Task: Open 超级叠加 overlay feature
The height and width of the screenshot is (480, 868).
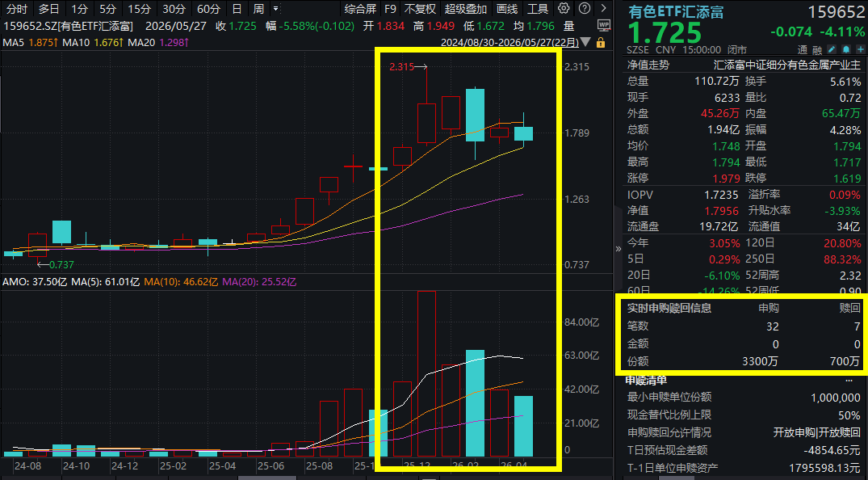Action: [x=466, y=9]
